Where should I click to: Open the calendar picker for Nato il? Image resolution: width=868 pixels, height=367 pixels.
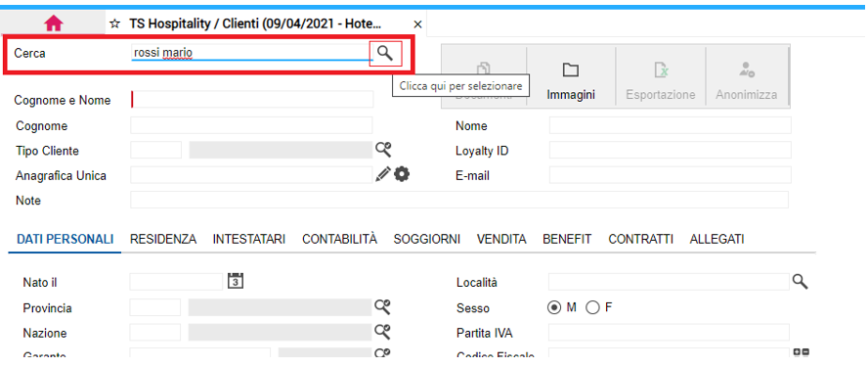pos(236,281)
